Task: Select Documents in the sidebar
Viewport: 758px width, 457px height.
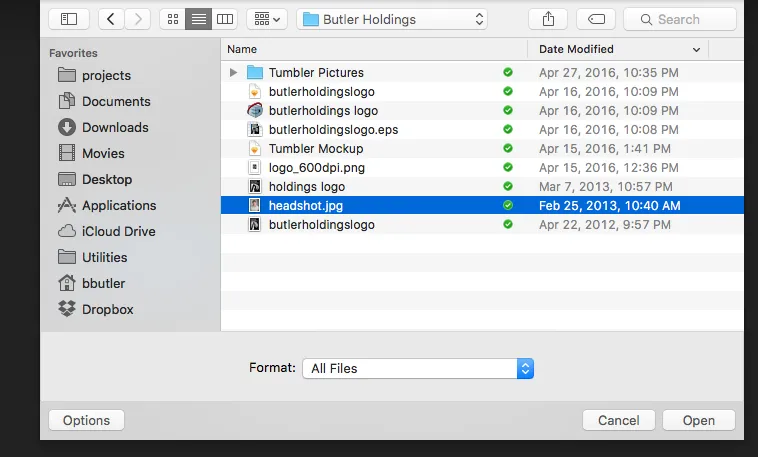Action: 104,102
